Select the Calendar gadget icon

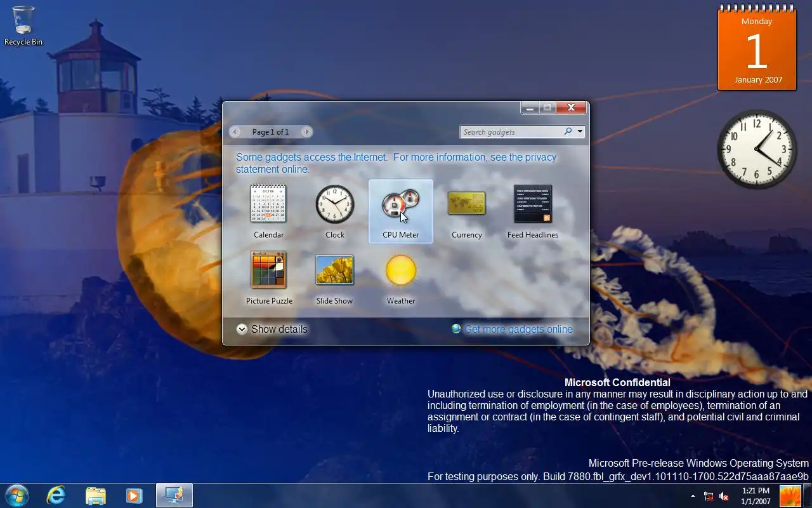coord(268,204)
